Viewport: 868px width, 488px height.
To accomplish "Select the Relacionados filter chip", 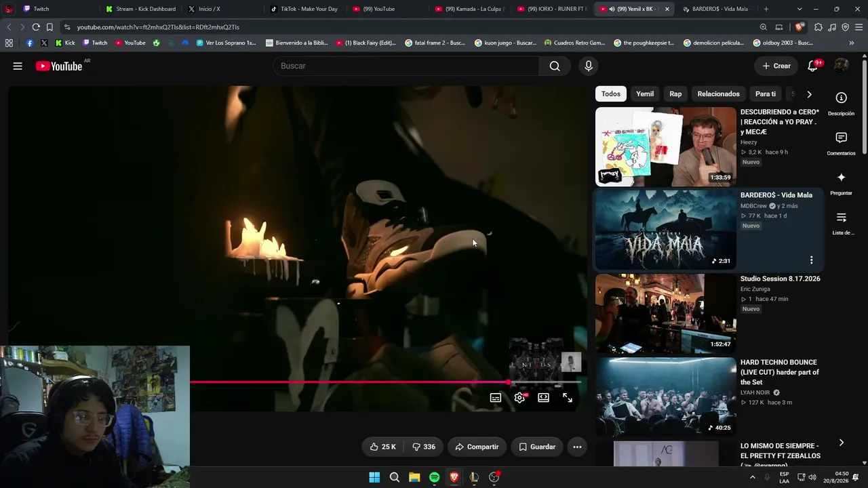I will click(718, 94).
